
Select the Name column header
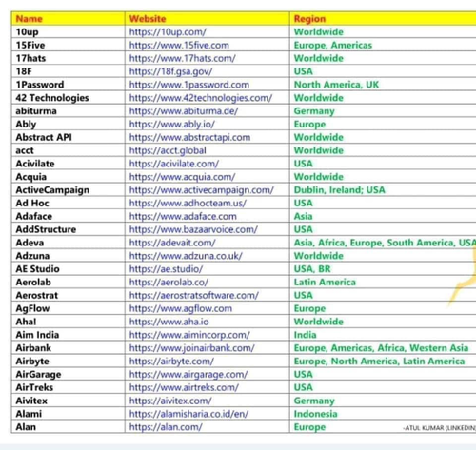[x=69, y=19]
